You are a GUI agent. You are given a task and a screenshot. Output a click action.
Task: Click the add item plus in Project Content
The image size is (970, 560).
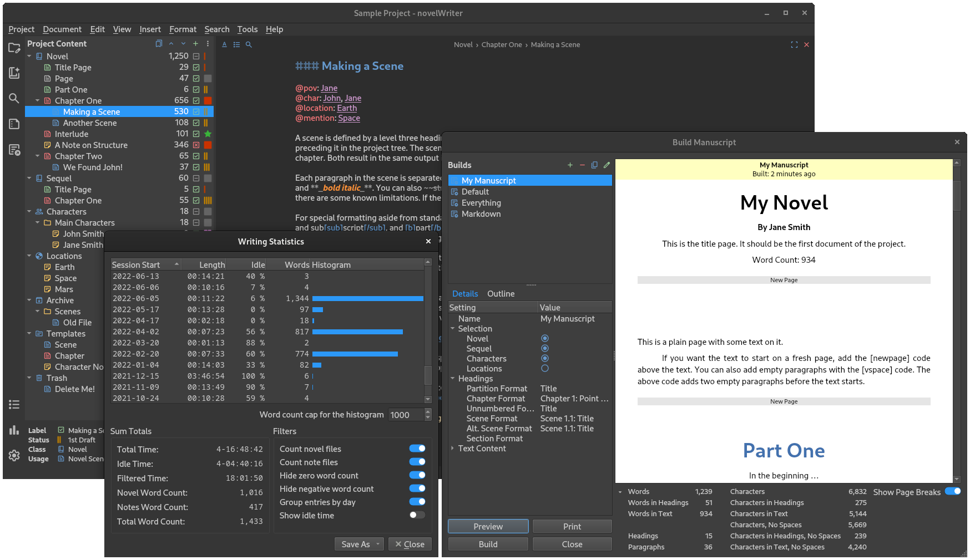(x=195, y=44)
